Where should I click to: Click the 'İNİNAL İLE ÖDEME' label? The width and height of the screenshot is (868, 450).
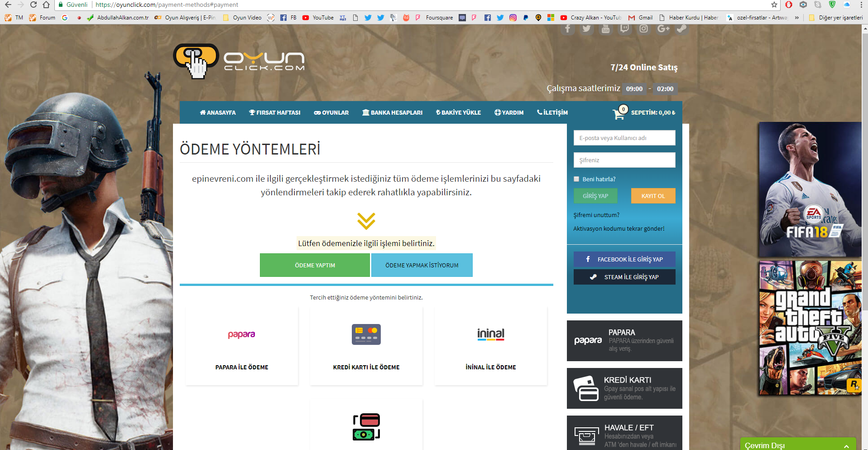click(491, 367)
